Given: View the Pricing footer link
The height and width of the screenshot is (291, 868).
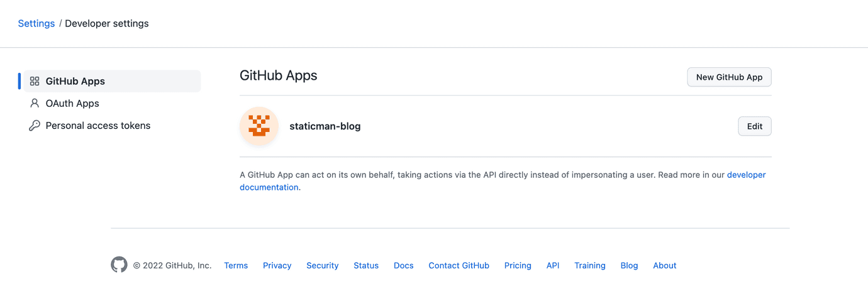Looking at the screenshot, I should click(518, 265).
